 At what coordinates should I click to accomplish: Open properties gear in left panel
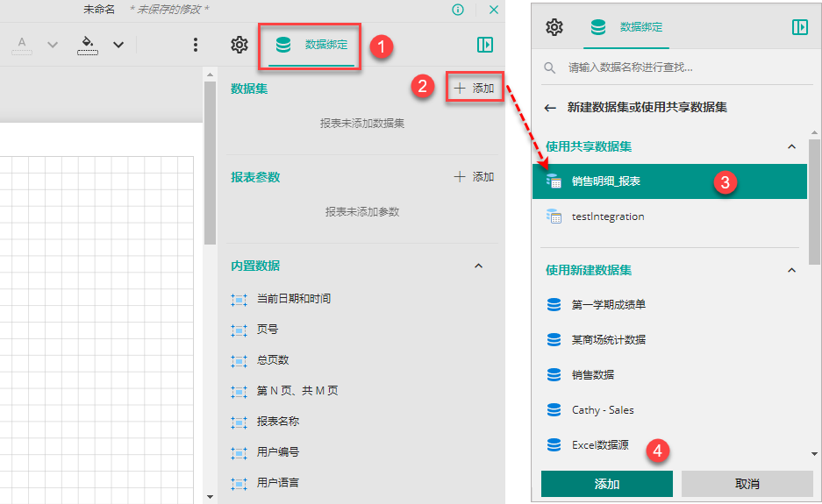(x=239, y=45)
